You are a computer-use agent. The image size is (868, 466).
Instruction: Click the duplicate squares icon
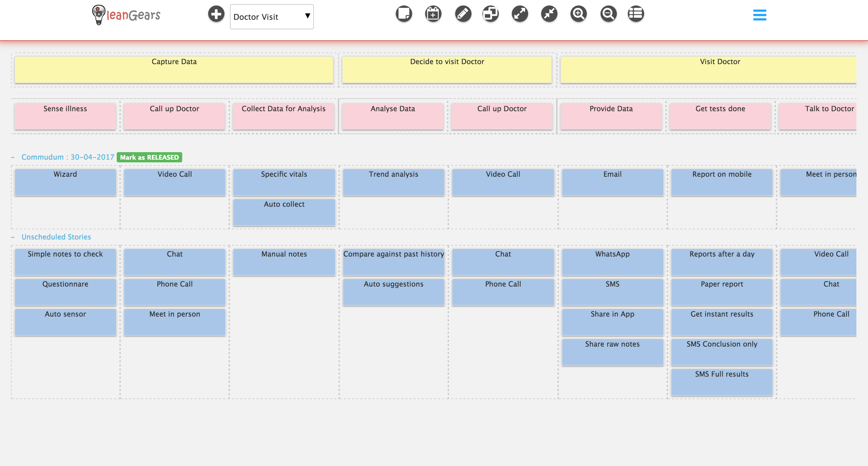(491, 14)
